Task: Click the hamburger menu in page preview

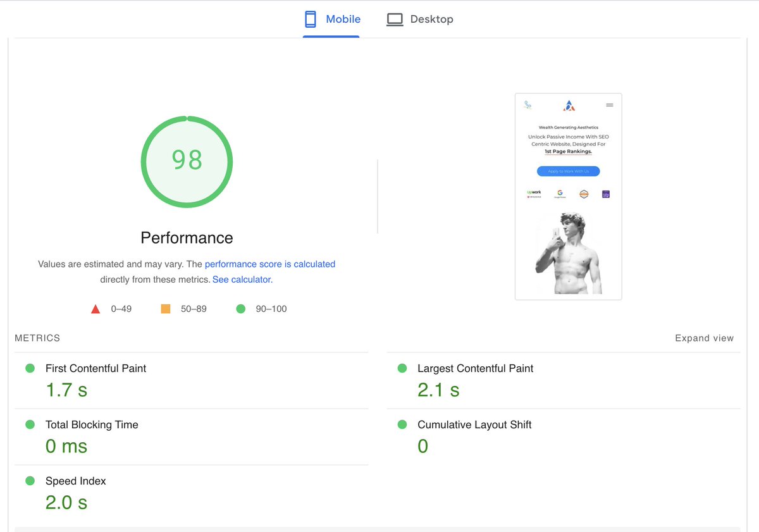Action: 610,105
